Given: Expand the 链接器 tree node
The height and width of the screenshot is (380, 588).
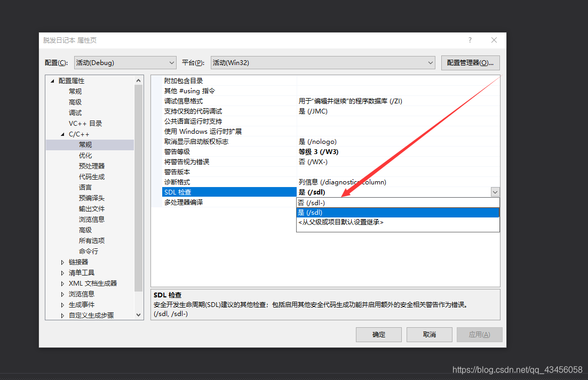Looking at the screenshot, I should pos(62,262).
